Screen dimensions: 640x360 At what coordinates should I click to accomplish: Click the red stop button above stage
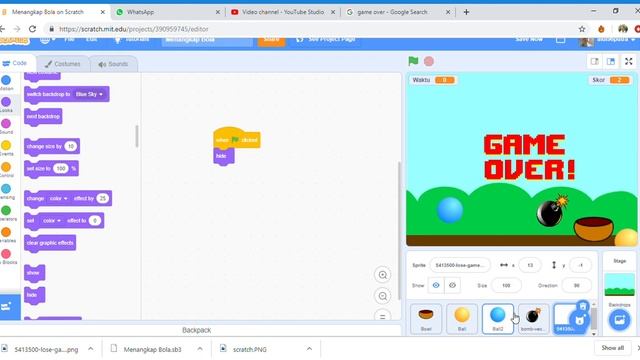pos(429,61)
